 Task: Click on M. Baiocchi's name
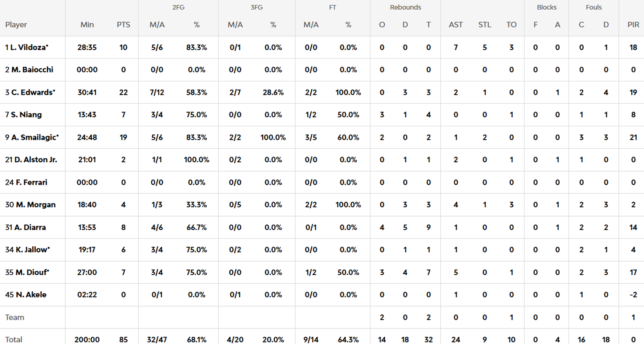click(32, 70)
